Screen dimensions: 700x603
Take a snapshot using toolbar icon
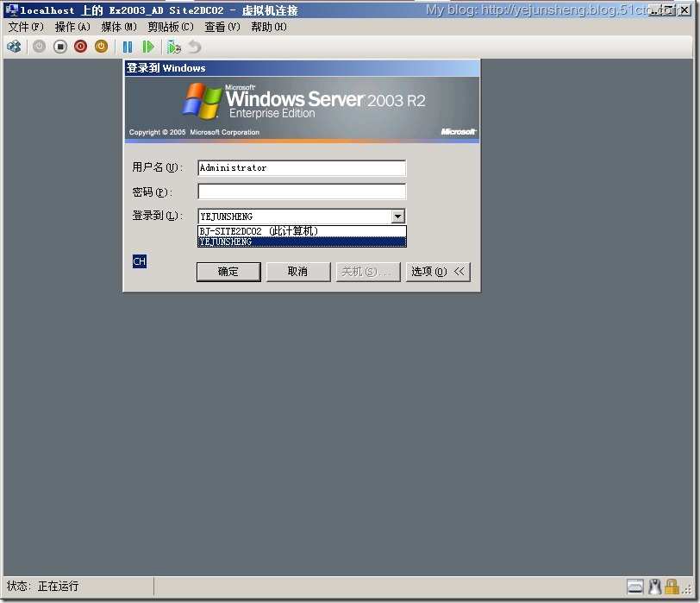click(173, 47)
